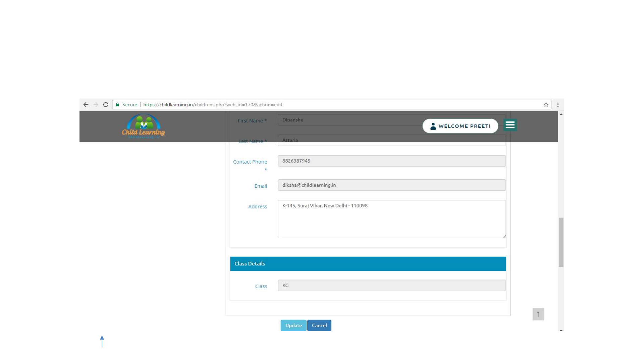The height and width of the screenshot is (362, 644).
Task: Open the hamburger navigation menu
Action: click(510, 125)
